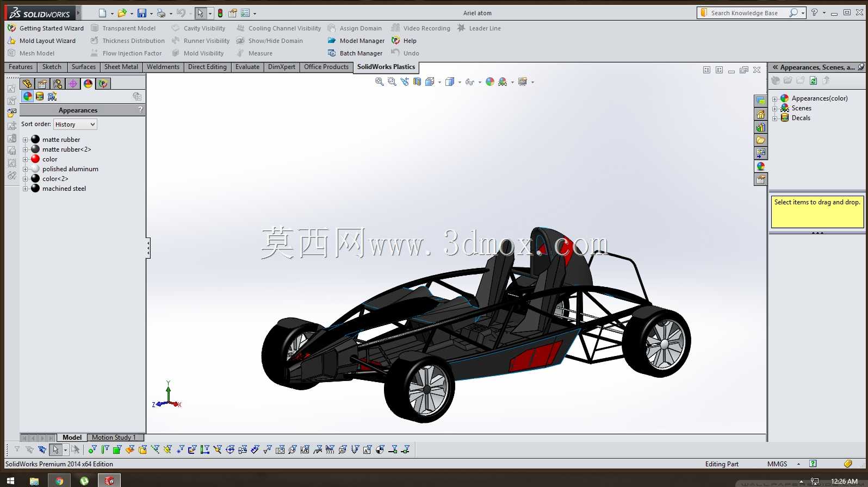Click Getting Started Wizard
This screenshot has width=868, height=487.
pyautogui.click(x=46, y=28)
